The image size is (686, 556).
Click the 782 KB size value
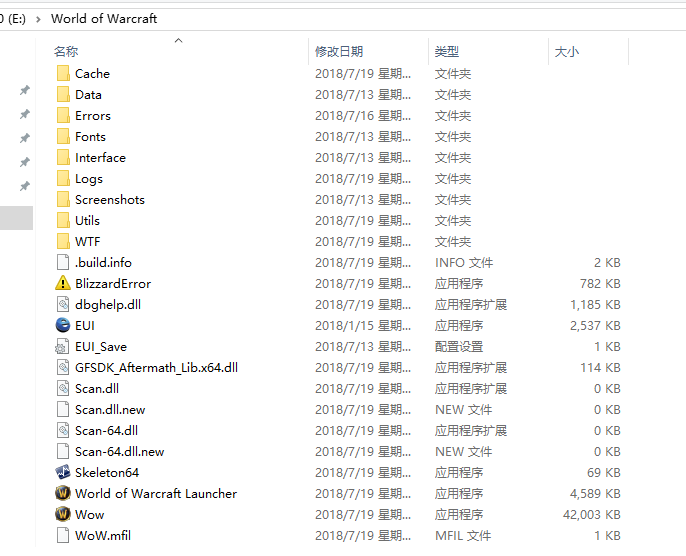(x=600, y=283)
